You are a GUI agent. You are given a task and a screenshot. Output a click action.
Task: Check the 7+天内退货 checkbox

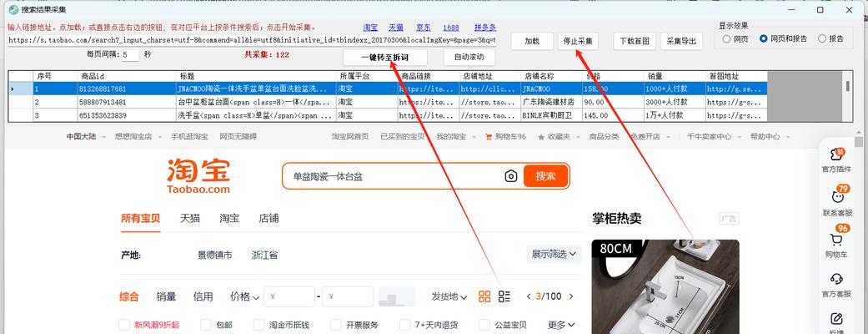click(x=404, y=325)
